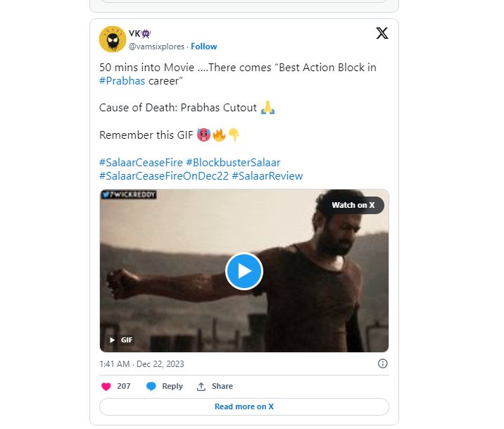Viewport: 504px width, 429px height.
Task: Click the small GIF play badge
Action: 120,340
